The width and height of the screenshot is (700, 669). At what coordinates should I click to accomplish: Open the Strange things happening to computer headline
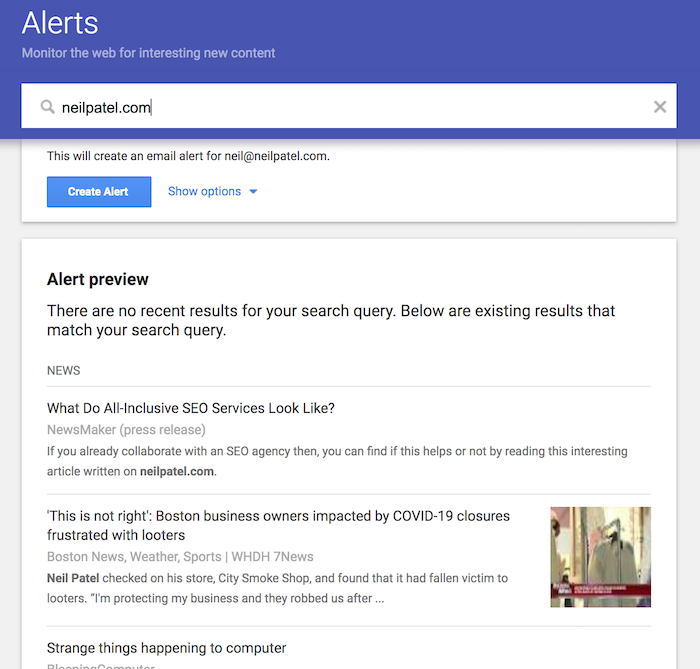(x=167, y=648)
